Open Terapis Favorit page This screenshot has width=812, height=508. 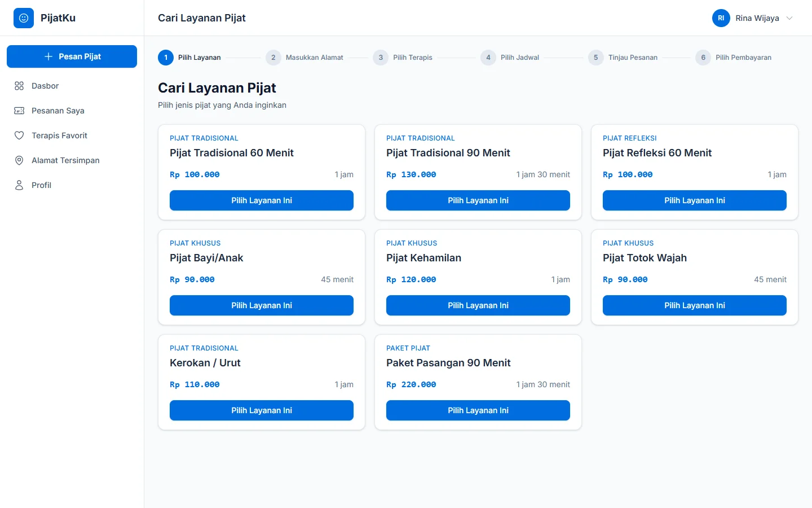[72, 135]
